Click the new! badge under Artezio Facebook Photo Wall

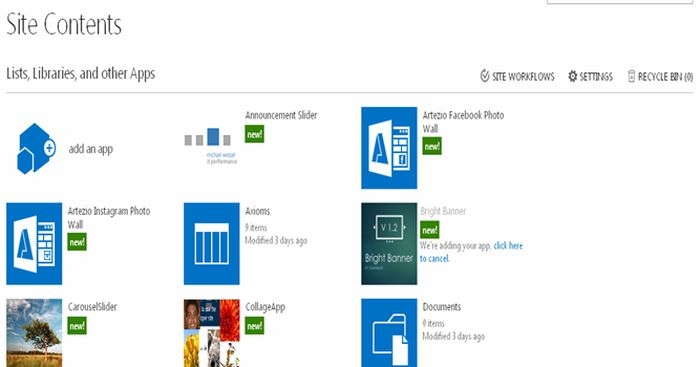click(x=432, y=146)
